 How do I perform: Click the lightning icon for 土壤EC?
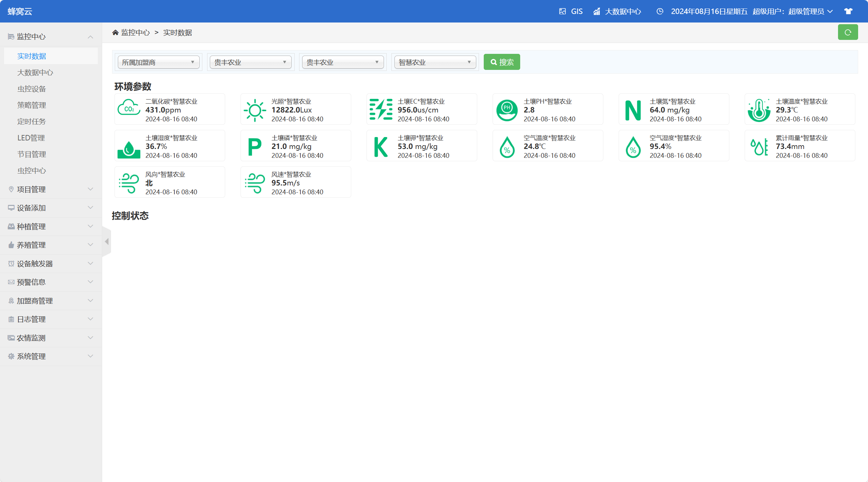381,109
